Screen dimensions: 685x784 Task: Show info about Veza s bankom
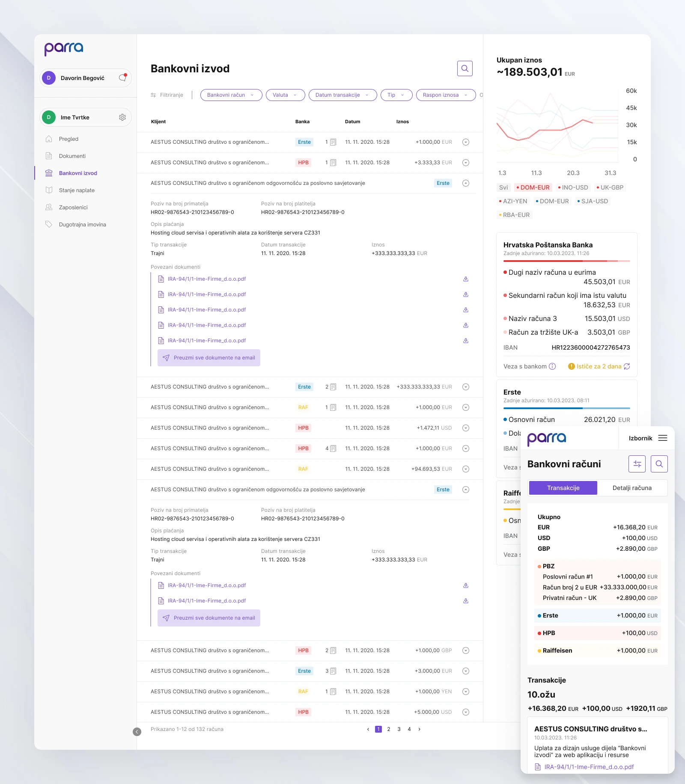point(552,366)
